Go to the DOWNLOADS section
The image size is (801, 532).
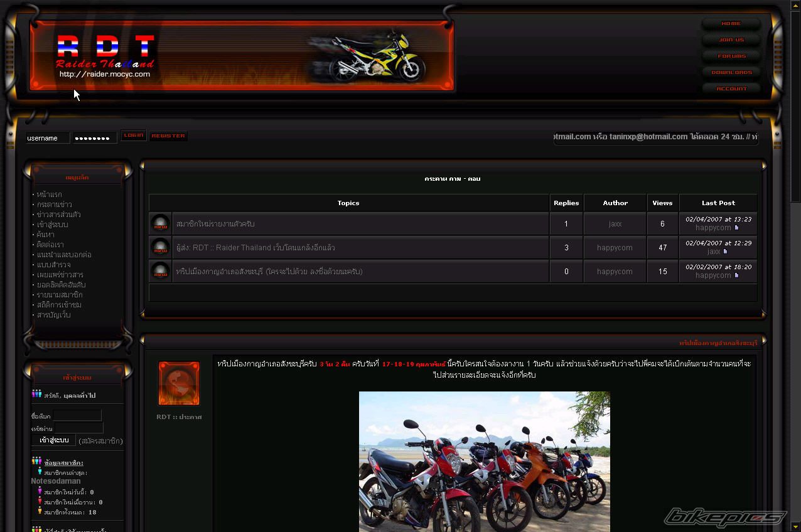(x=731, y=73)
